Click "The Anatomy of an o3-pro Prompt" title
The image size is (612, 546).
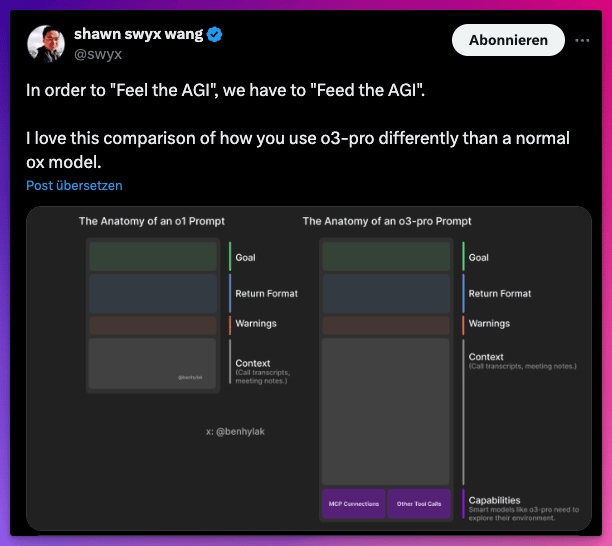point(387,221)
